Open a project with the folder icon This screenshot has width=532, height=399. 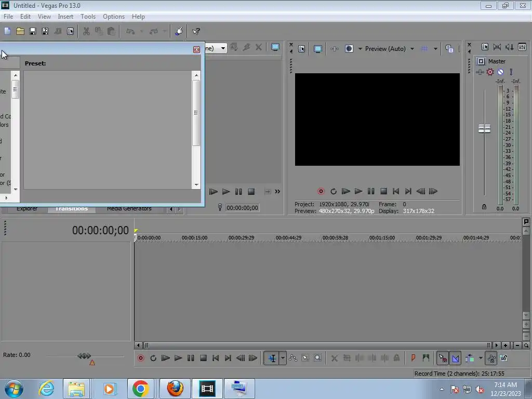(x=20, y=31)
